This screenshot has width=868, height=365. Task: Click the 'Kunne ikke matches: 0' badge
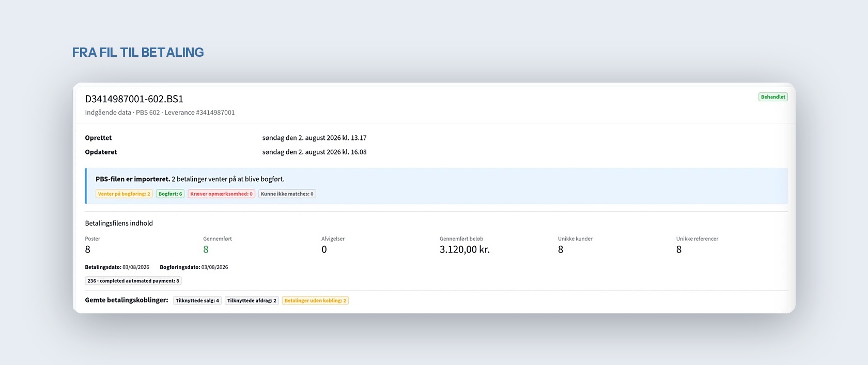[x=287, y=194]
